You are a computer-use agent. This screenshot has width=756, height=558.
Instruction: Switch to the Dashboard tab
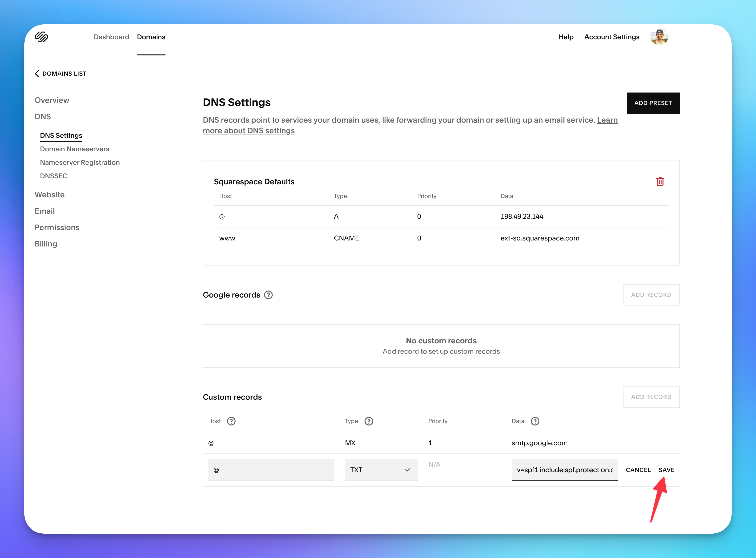tap(111, 37)
